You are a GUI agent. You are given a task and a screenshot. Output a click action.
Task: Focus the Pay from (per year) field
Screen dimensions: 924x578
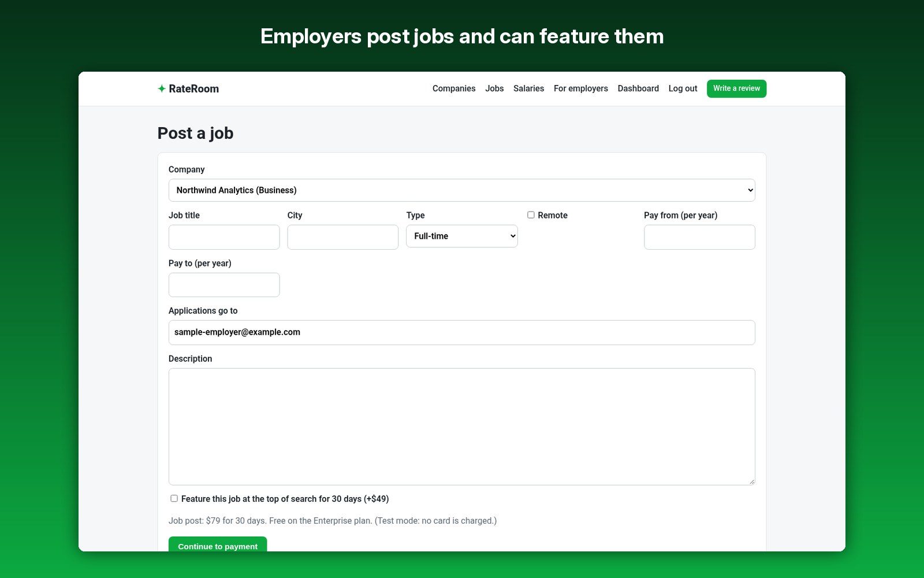[x=699, y=237]
